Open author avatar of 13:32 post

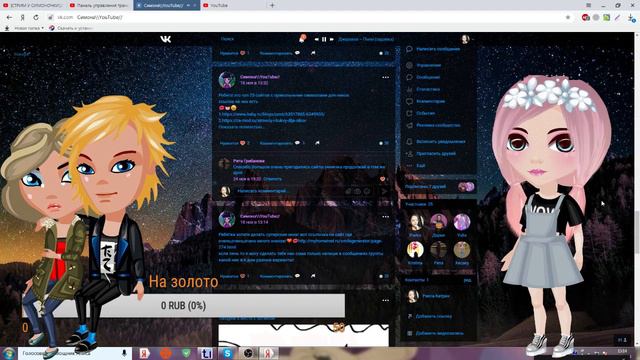(227, 80)
